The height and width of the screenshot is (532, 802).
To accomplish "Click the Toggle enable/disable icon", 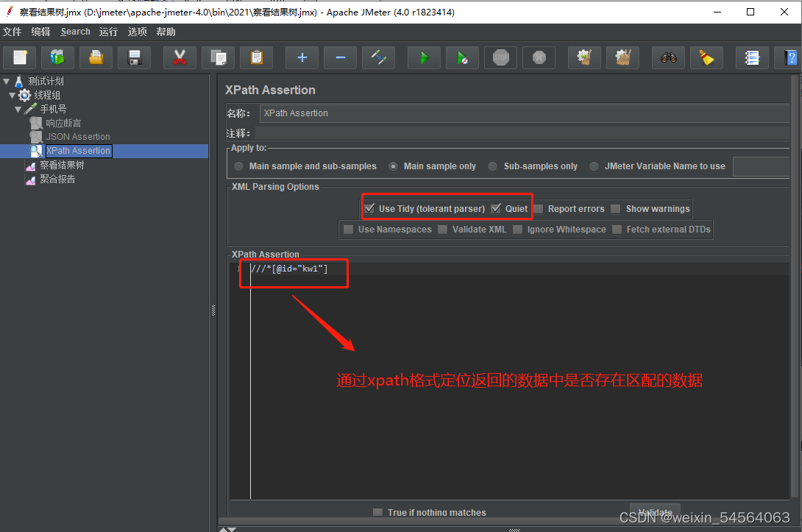I will tap(378, 57).
